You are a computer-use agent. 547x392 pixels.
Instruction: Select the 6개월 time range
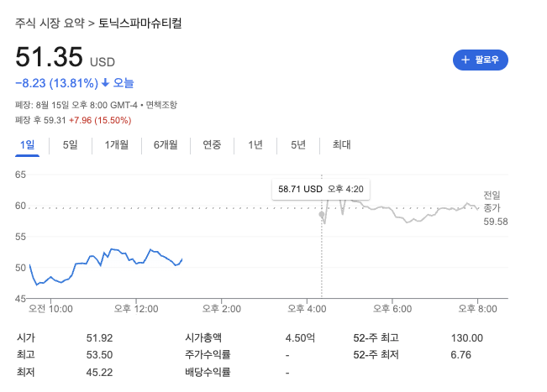(x=166, y=145)
